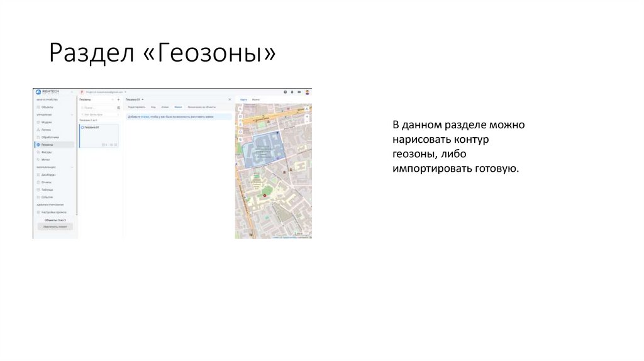The image size is (644, 361).
Task: Open Модели in the sidebar
Action: coord(47,123)
